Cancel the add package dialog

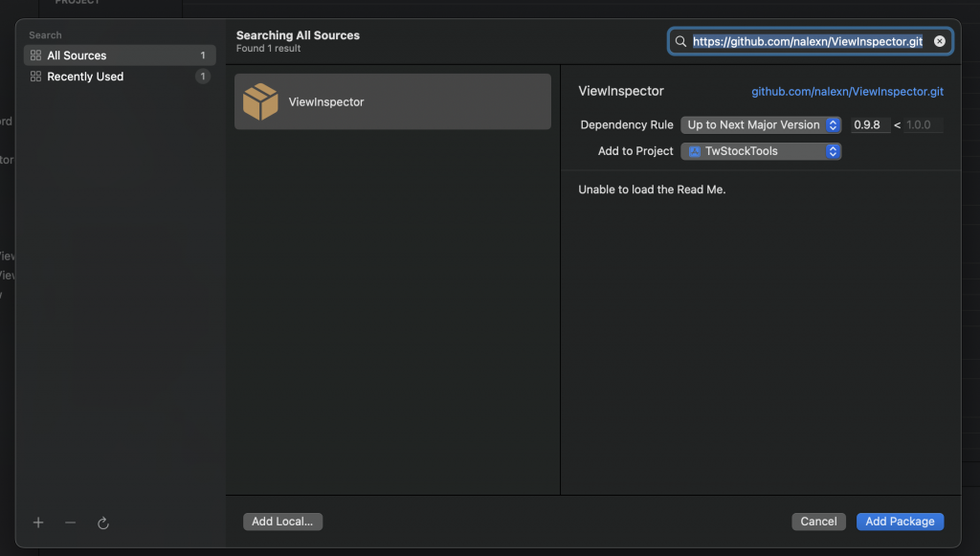pos(818,522)
